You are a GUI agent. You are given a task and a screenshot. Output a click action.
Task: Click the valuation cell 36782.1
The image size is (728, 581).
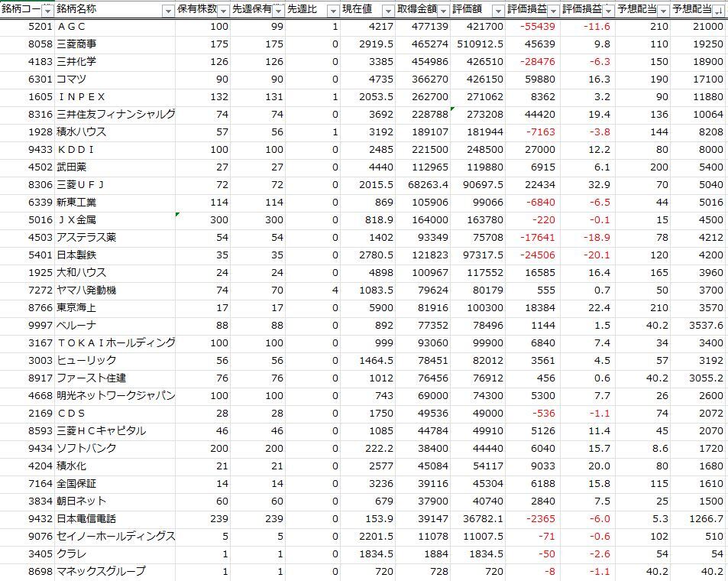[477, 519]
